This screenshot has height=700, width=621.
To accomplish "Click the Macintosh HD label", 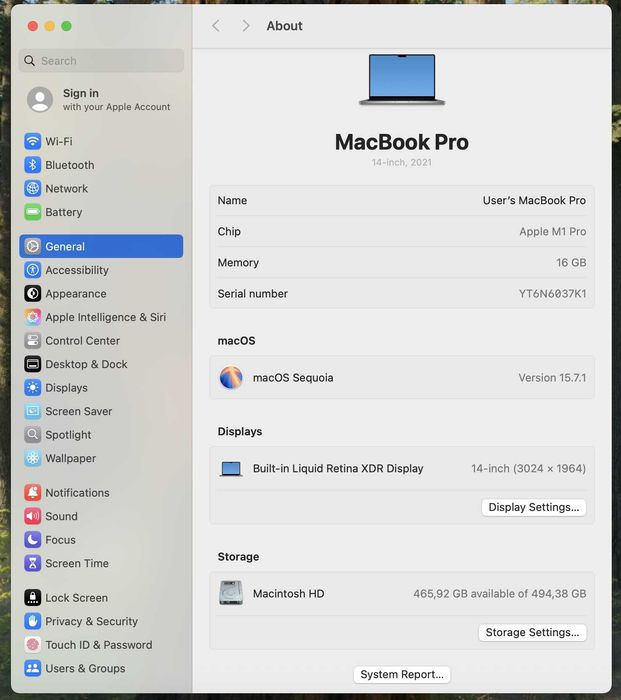I will (288, 594).
